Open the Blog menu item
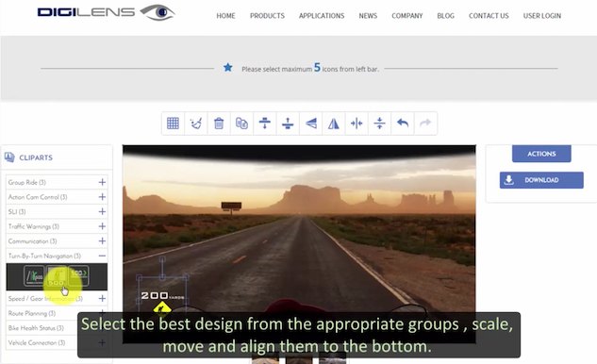The image size is (597, 364). [446, 16]
